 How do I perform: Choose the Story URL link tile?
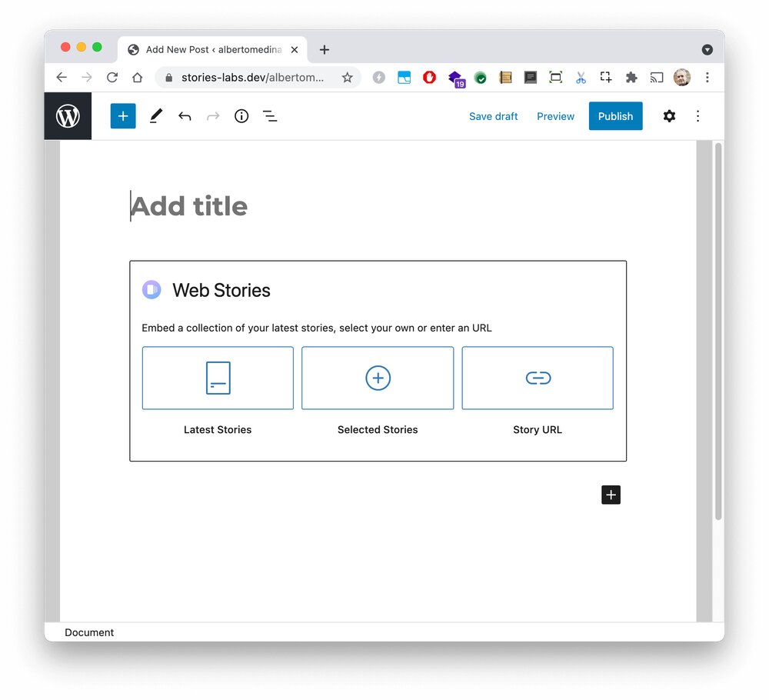tap(538, 378)
